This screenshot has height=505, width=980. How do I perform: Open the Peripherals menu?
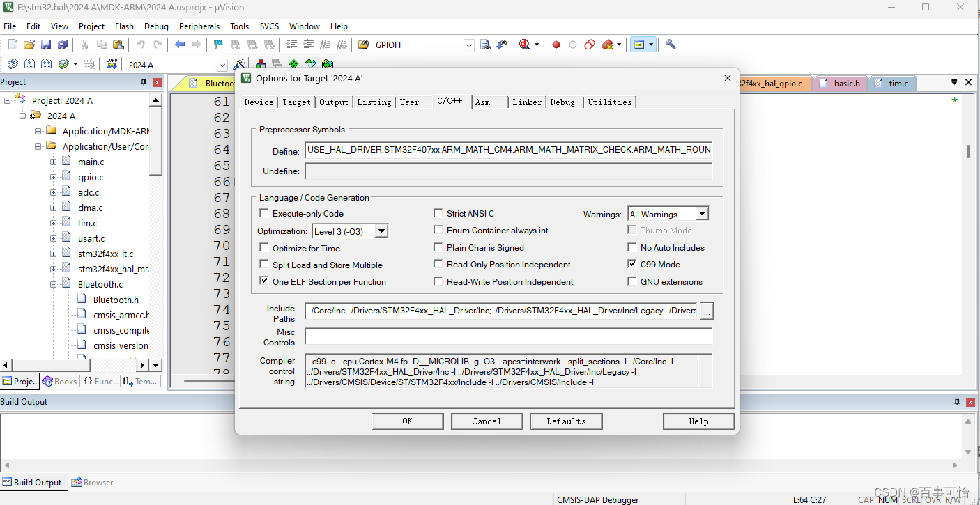199,26
